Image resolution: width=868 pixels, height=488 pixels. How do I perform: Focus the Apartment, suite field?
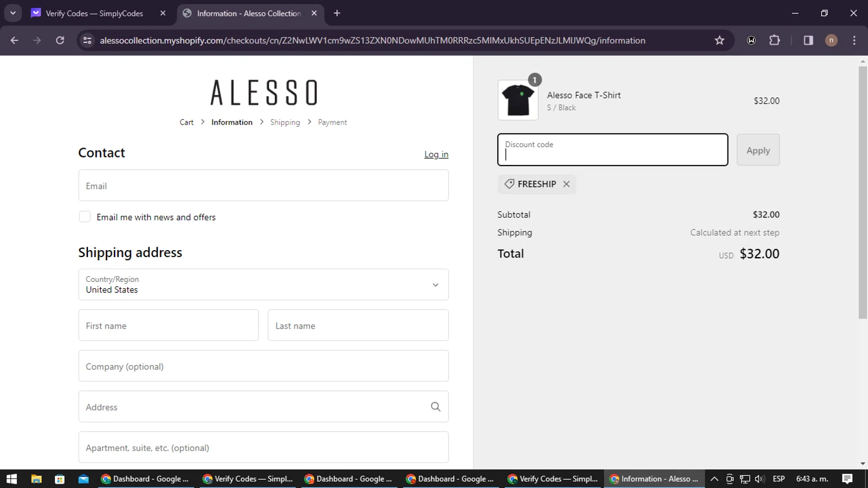pos(263,447)
